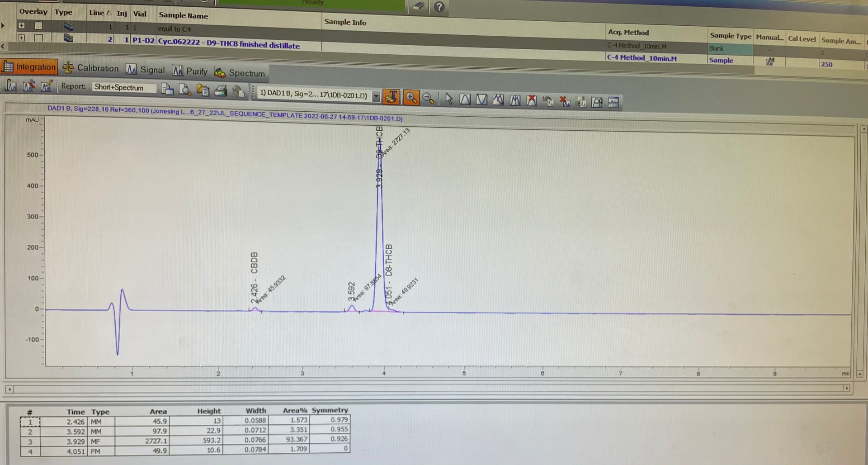
Task: Open the edit integration events icon
Action: click(46, 85)
